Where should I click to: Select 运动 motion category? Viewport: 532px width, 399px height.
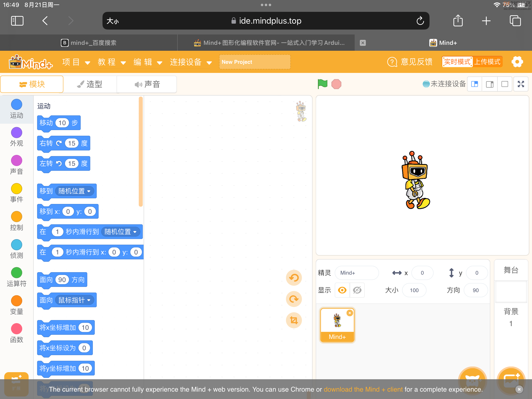[x=17, y=109]
